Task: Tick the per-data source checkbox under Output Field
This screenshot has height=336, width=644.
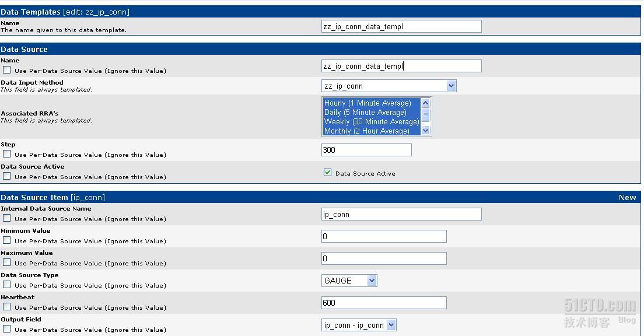Action: (x=6, y=329)
